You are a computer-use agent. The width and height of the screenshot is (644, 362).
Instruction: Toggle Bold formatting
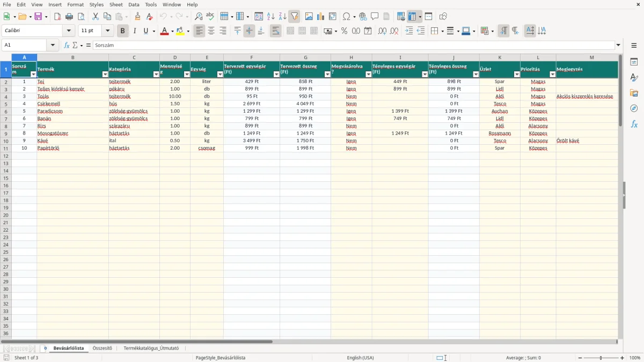coord(122,31)
